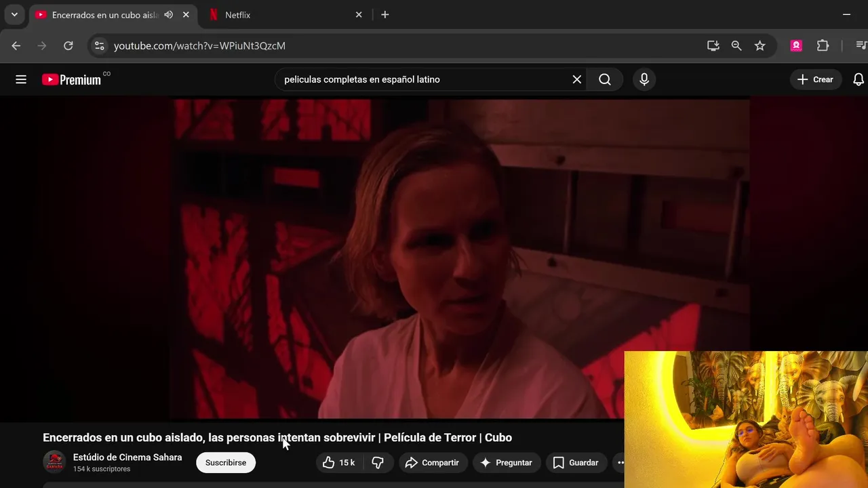
Task: Run search with magnifier button
Action: [x=605, y=80]
